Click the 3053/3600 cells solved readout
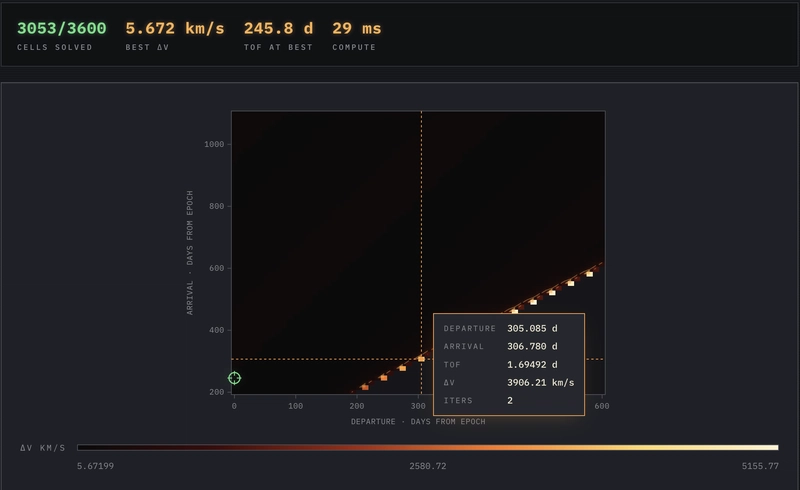The height and width of the screenshot is (490, 800). (x=62, y=29)
